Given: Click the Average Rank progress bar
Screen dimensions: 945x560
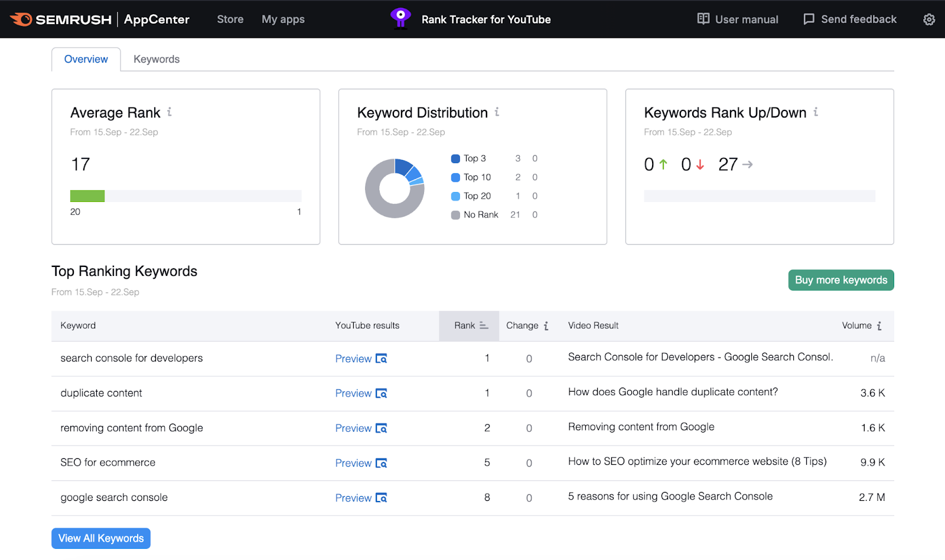Looking at the screenshot, I should pyautogui.click(x=185, y=196).
